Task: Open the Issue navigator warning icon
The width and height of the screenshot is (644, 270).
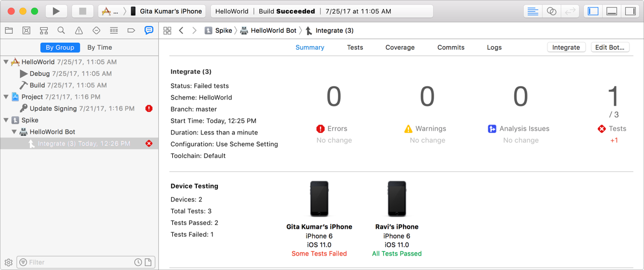Action: tap(79, 31)
